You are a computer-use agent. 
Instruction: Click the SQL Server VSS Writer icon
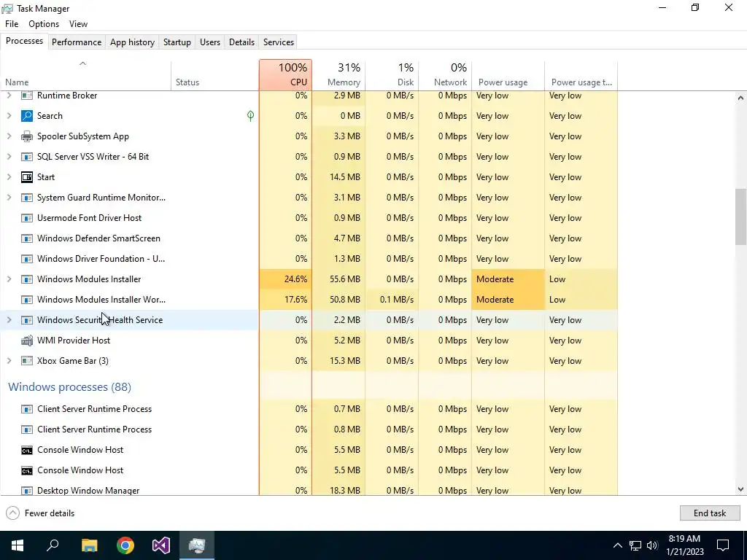pyautogui.click(x=27, y=157)
